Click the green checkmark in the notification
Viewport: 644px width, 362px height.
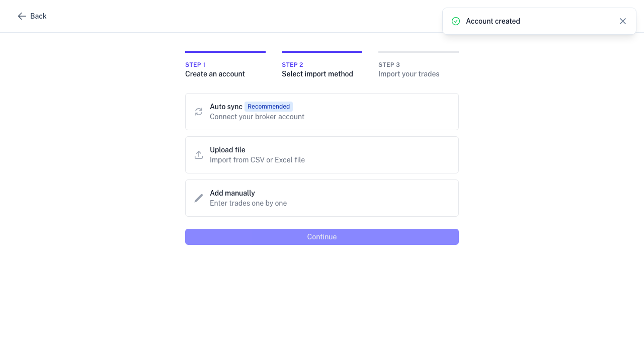[x=456, y=21]
